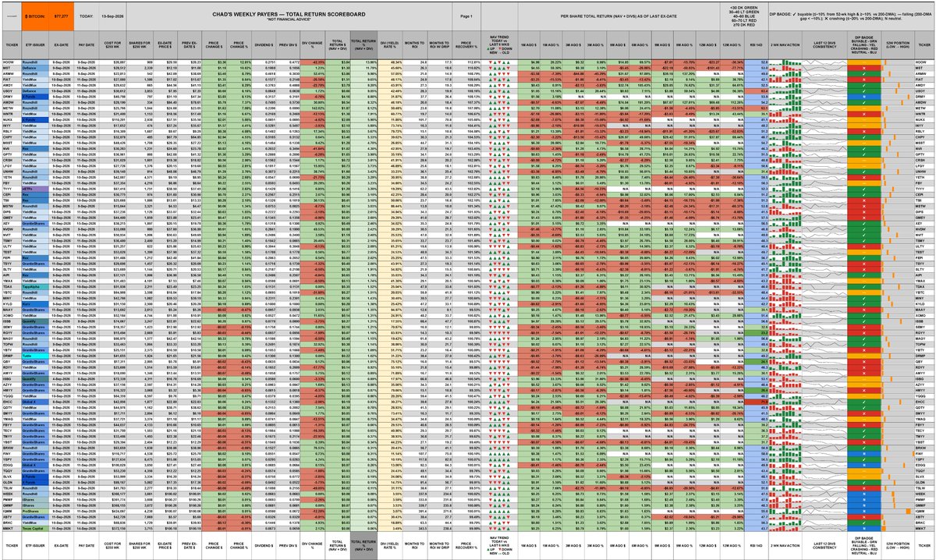Select DRMP's Tuttle issuer cell
The image size is (936, 560).
pos(35,356)
